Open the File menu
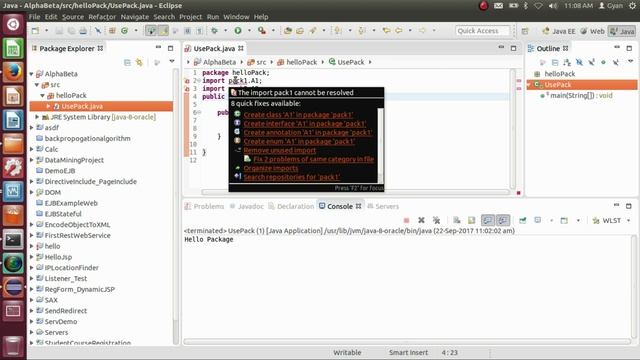Image resolution: width=640 pixels, height=360 pixels. pos(34,17)
